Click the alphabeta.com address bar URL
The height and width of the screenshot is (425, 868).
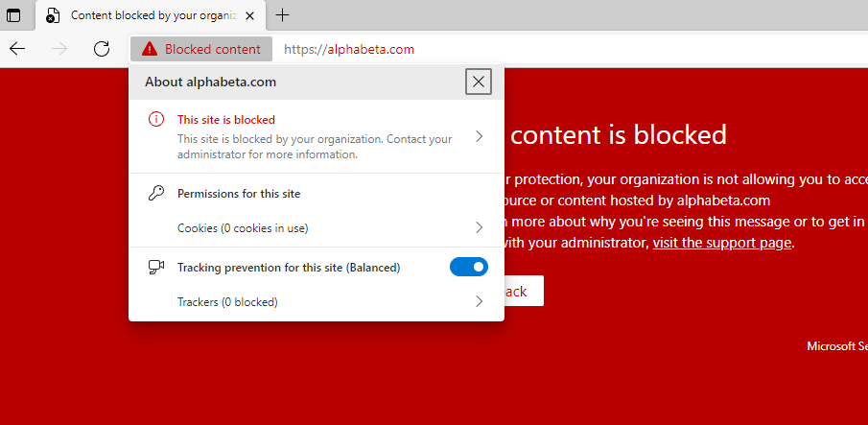point(349,49)
